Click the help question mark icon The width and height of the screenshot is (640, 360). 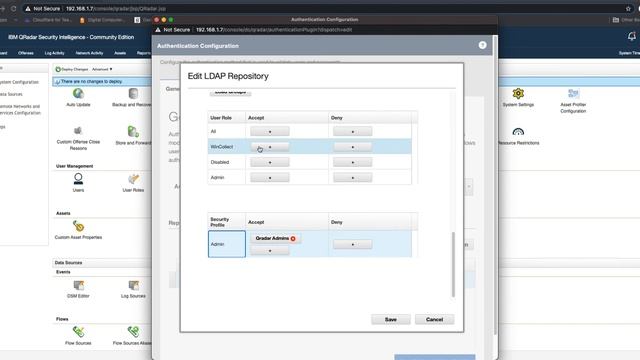click(x=482, y=45)
